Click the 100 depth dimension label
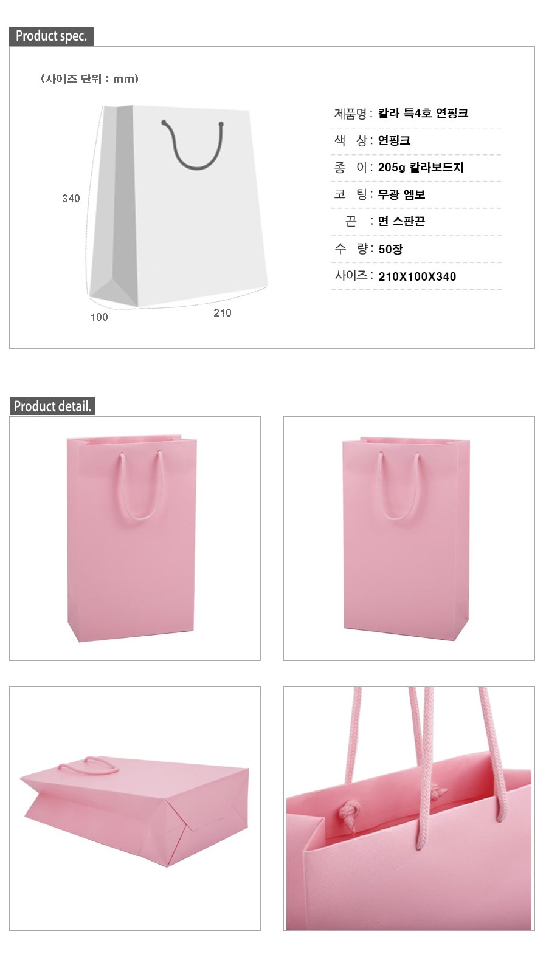This screenshot has height=980, width=546. click(99, 317)
